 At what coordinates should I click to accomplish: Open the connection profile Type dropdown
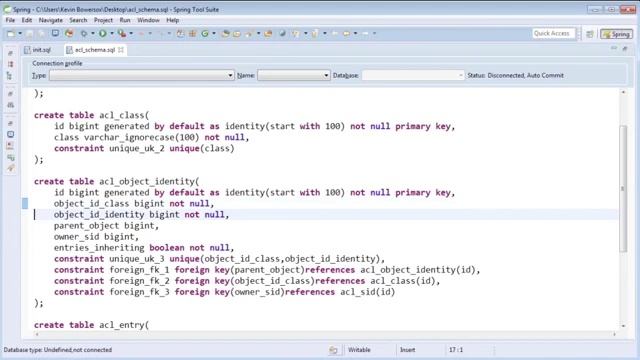142,76
